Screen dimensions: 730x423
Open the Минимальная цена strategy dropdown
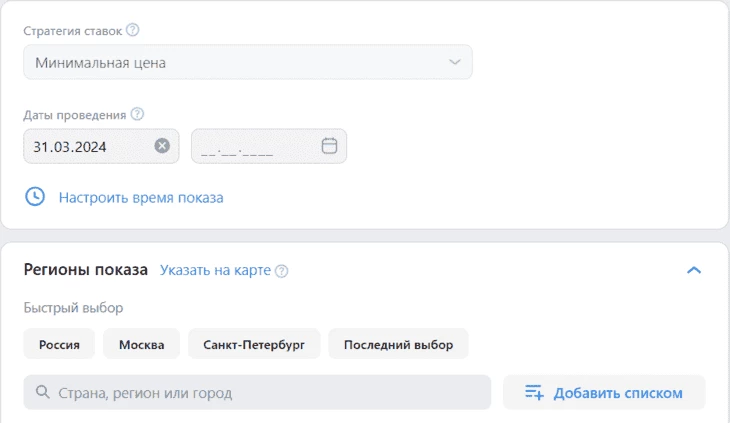point(248,62)
